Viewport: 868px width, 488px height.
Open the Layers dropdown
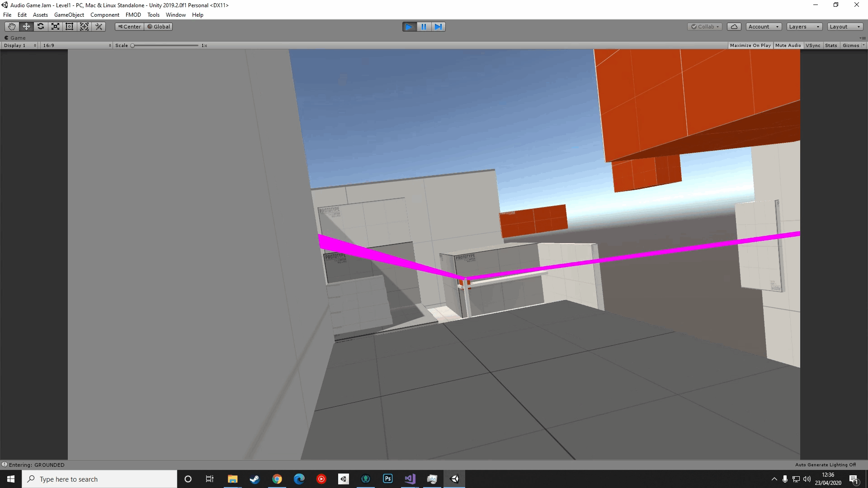pyautogui.click(x=804, y=27)
